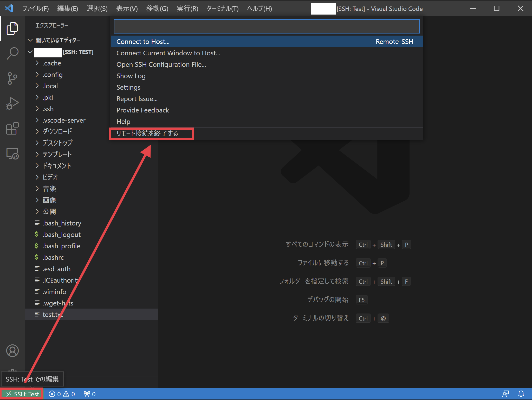The height and width of the screenshot is (400, 532).
Task: Open the Search view icon
Action: point(12,53)
